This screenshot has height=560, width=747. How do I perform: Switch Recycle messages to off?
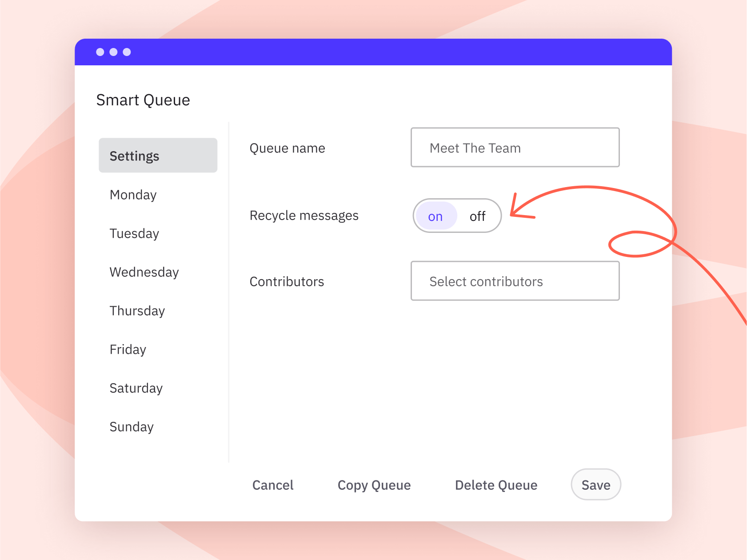tap(477, 216)
